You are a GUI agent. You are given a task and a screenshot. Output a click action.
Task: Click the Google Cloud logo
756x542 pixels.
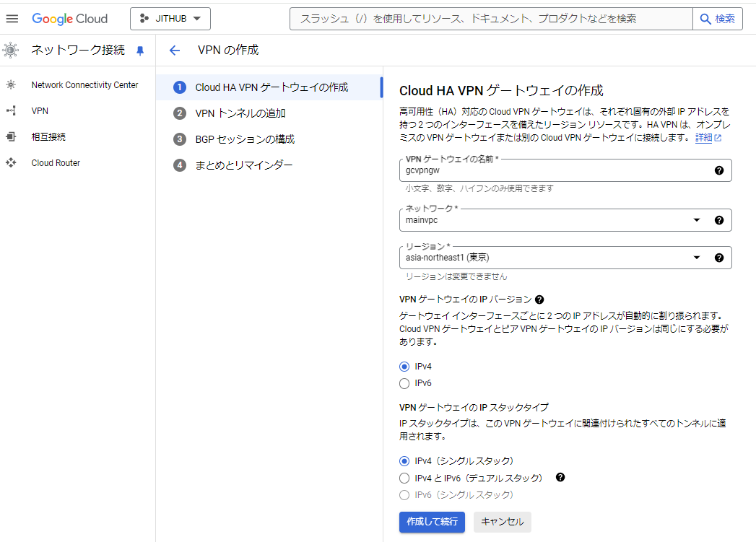click(70, 19)
